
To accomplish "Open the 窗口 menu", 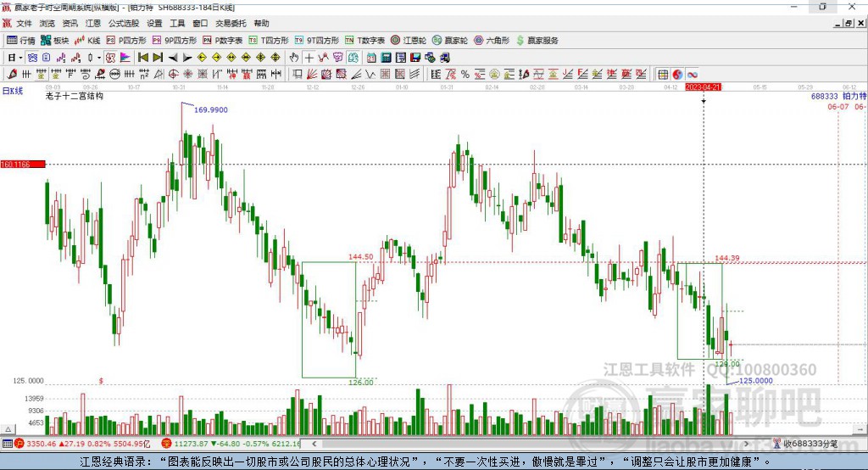I will pos(200,23).
